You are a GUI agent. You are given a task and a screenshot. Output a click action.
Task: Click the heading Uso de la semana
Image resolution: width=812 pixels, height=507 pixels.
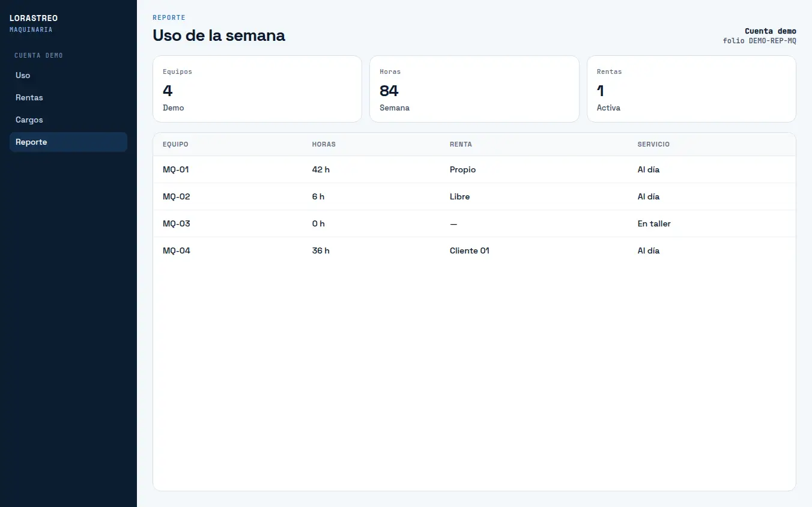click(219, 35)
